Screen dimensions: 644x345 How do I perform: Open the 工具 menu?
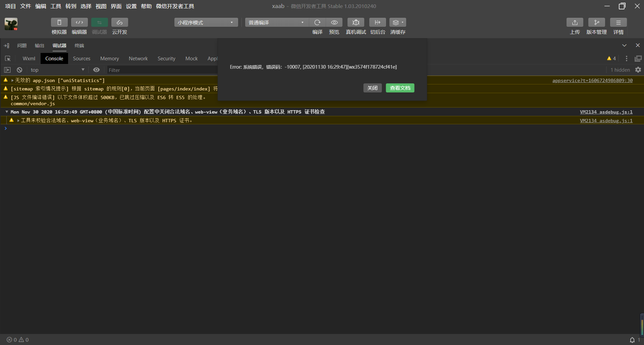(56, 6)
